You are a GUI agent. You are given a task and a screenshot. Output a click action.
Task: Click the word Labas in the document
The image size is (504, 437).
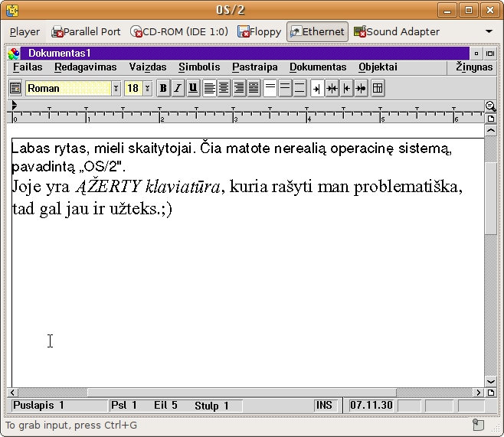click(x=31, y=148)
